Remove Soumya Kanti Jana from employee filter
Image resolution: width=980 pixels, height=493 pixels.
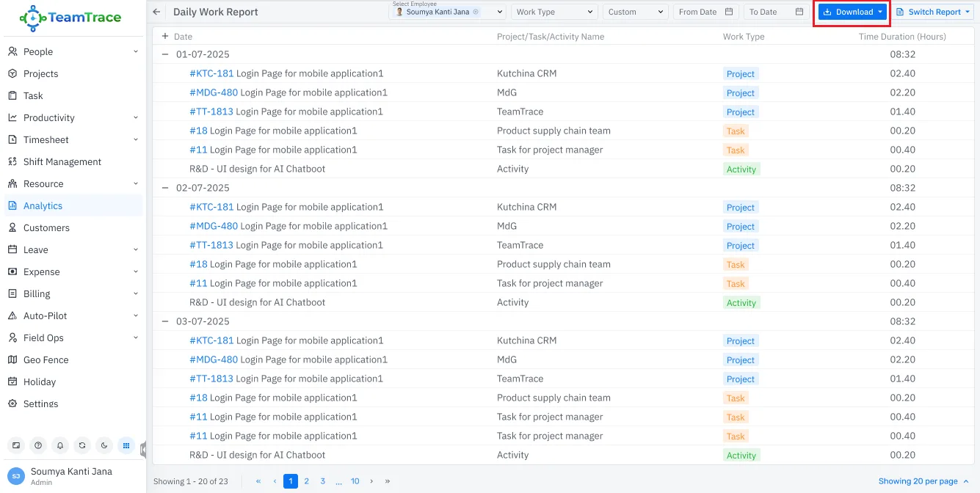[x=476, y=12]
